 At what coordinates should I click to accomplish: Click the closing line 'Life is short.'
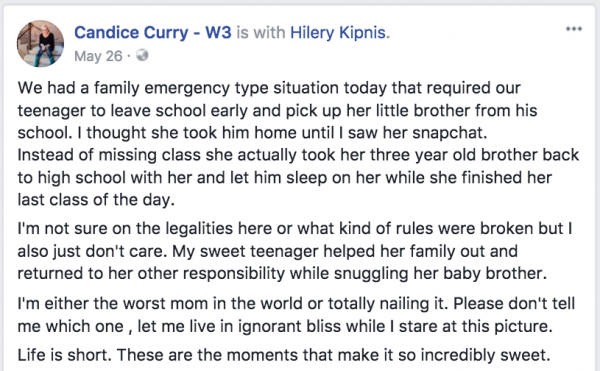pos(64,355)
